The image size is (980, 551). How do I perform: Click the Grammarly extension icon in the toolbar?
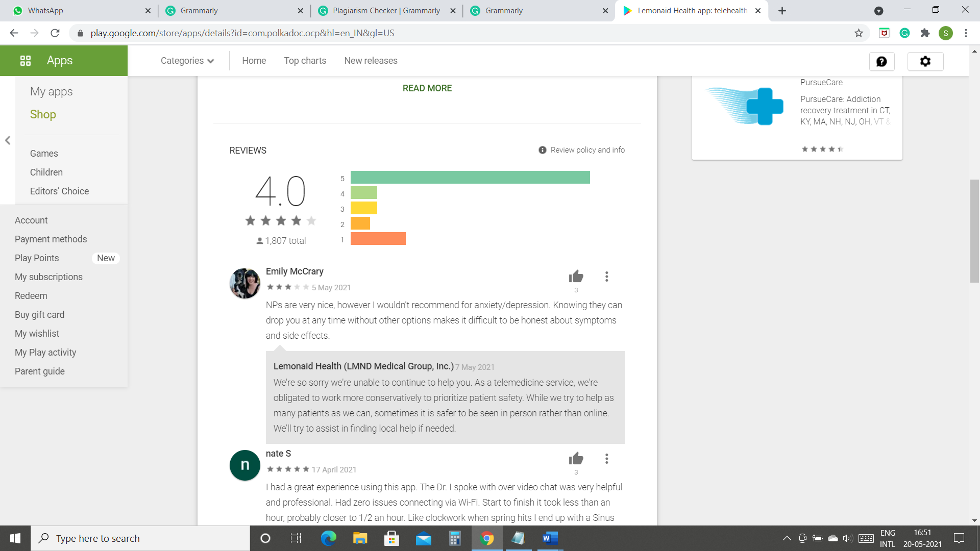click(x=904, y=33)
